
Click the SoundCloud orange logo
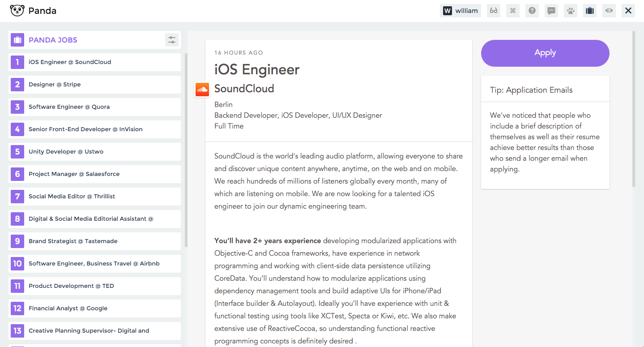point(202,90)
